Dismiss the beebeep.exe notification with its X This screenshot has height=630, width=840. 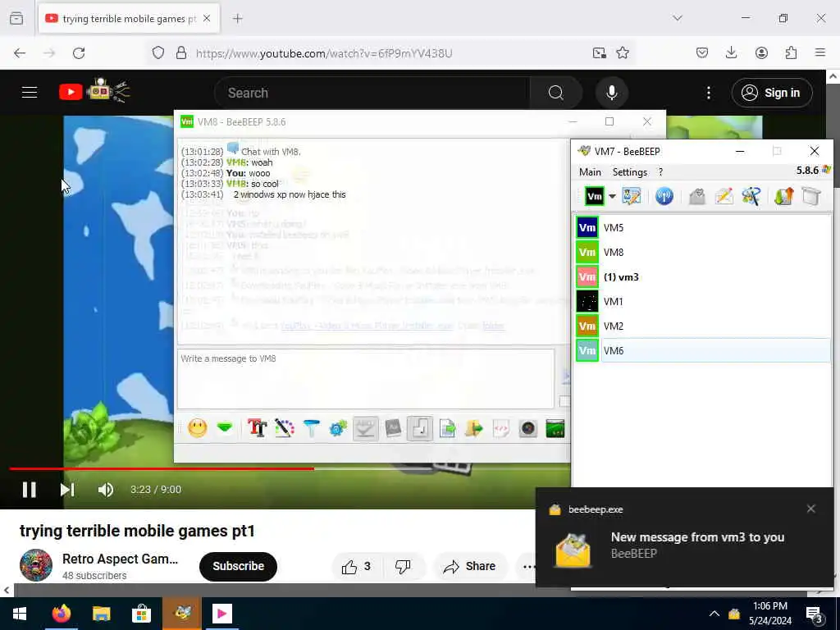pyautogui.click(x=811, y=509)
